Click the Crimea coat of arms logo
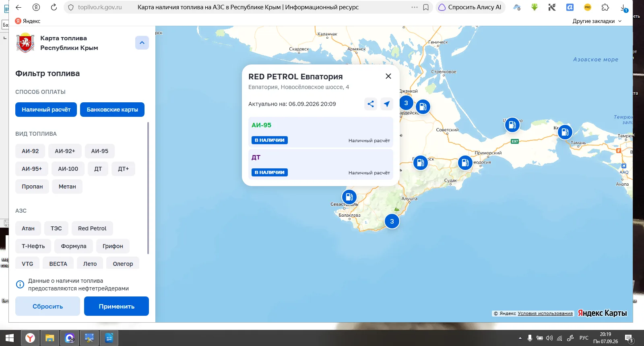Viewport: 644px width, 346px height. 25,43
